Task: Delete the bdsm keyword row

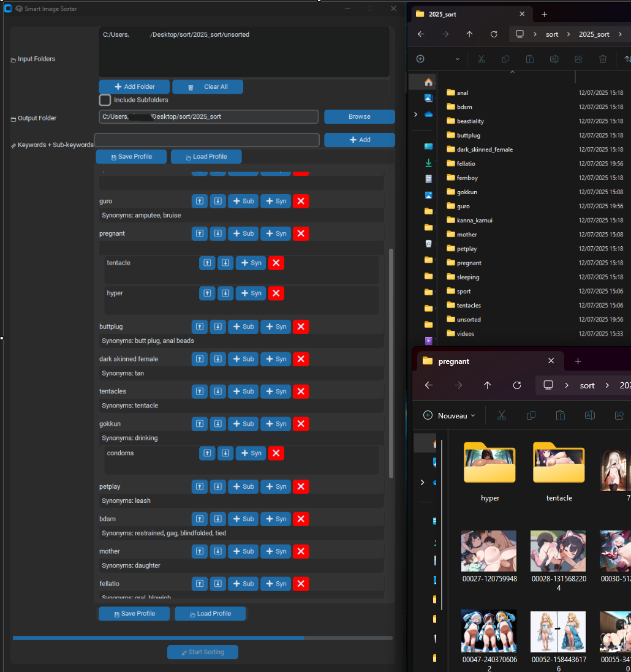Action: point(301,519)
